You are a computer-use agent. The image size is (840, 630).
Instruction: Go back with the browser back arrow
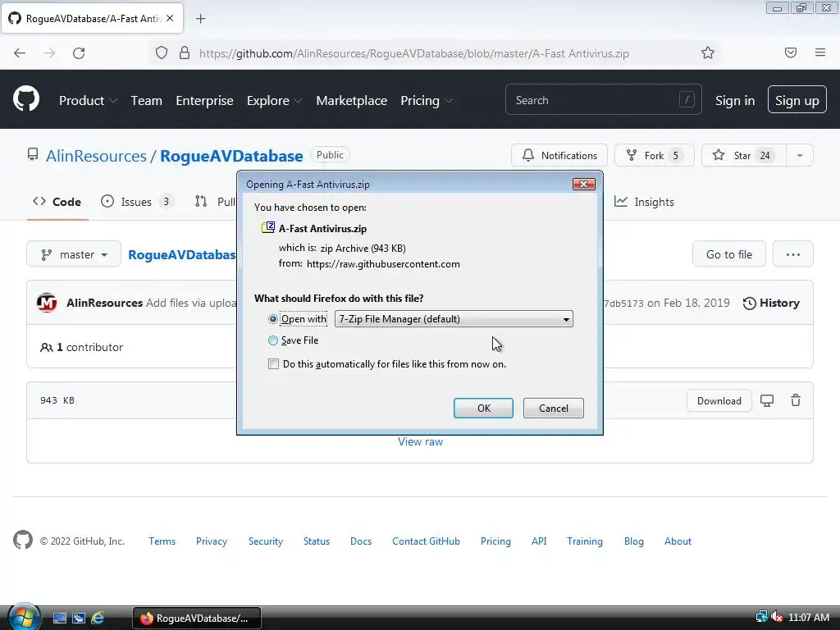point(20,53)
